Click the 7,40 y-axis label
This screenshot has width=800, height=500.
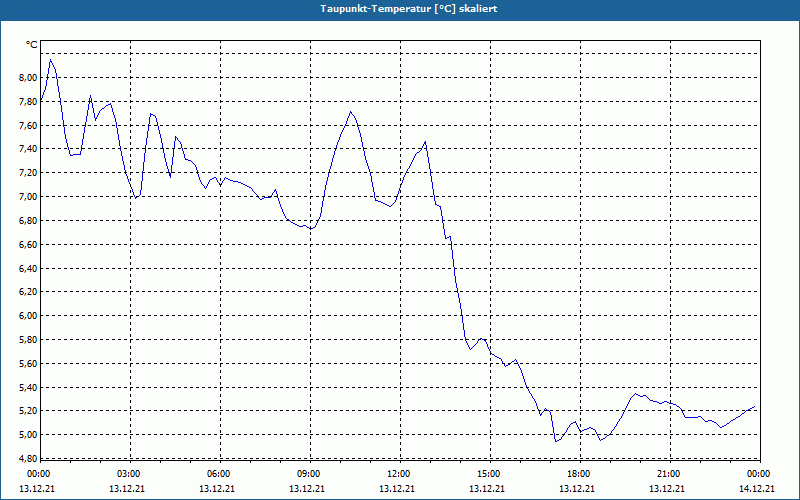pyautogui.click(x=29, y=149)
